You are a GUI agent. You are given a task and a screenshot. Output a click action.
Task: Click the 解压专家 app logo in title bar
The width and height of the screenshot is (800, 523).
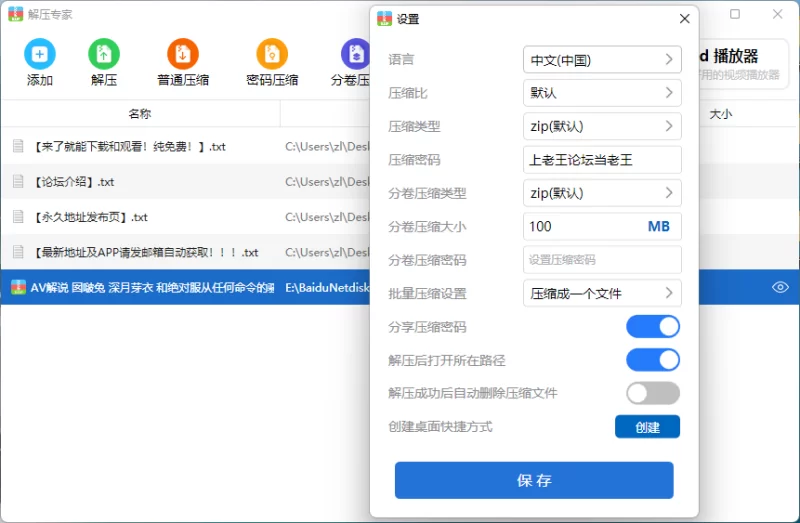[15, 14]
